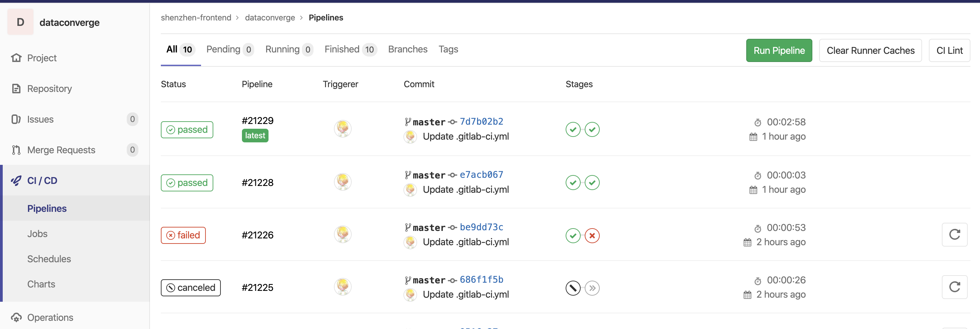The image size is (980, 329).
Task: Open the Jobs page under CI / CD
Action: [x=37, y=234]
